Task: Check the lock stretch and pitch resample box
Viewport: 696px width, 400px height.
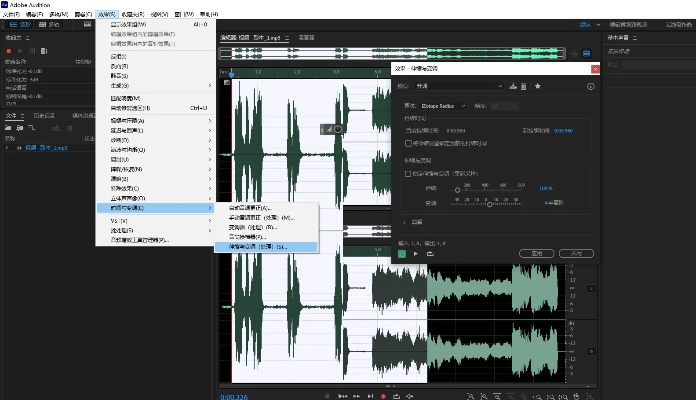Action: 406,173
